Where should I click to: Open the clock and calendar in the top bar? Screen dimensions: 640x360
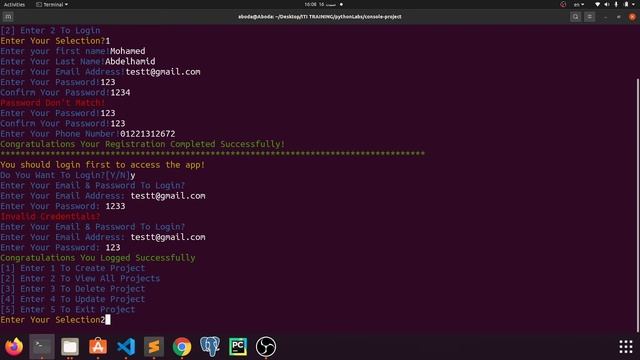(x=323, y=4)
